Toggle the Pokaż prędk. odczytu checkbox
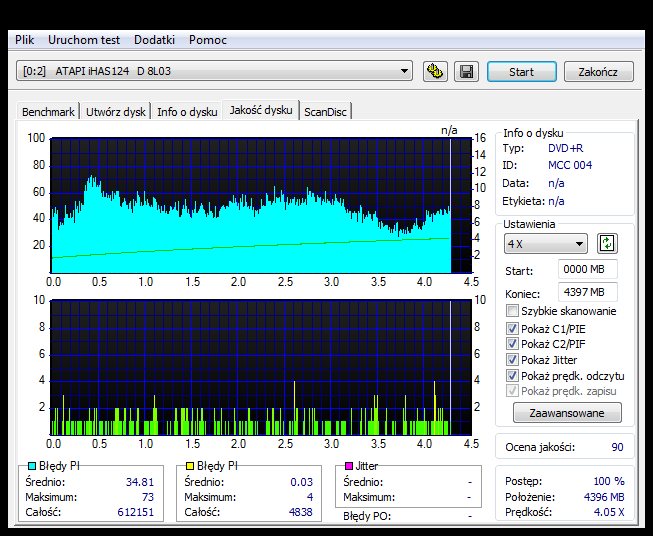The image size is (653, 536). 512,375
